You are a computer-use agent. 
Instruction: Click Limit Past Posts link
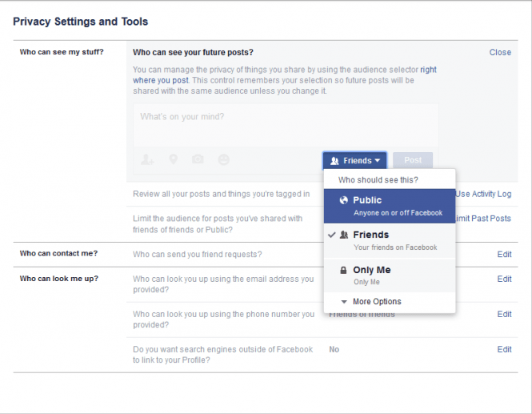[483, 219]
